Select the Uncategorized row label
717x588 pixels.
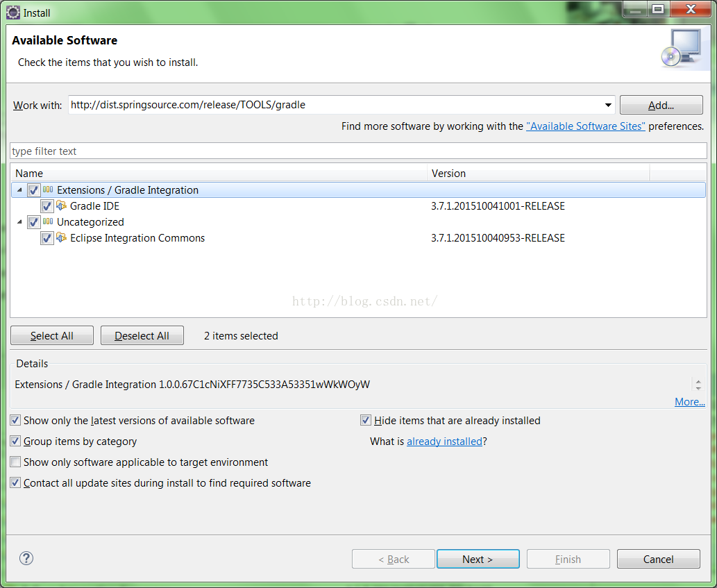pos(90,222)
